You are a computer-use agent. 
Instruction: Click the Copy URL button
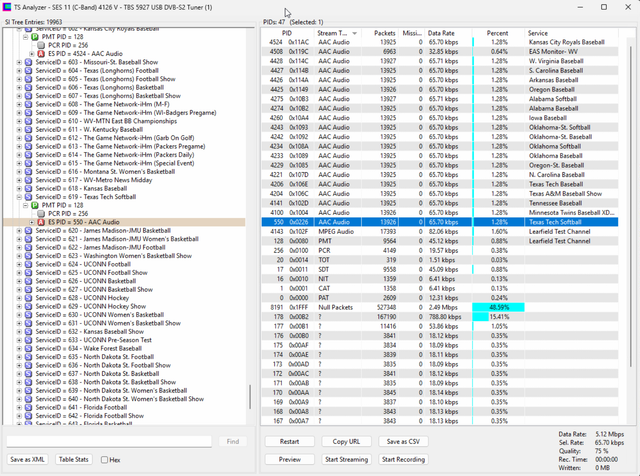click(346, 442)
